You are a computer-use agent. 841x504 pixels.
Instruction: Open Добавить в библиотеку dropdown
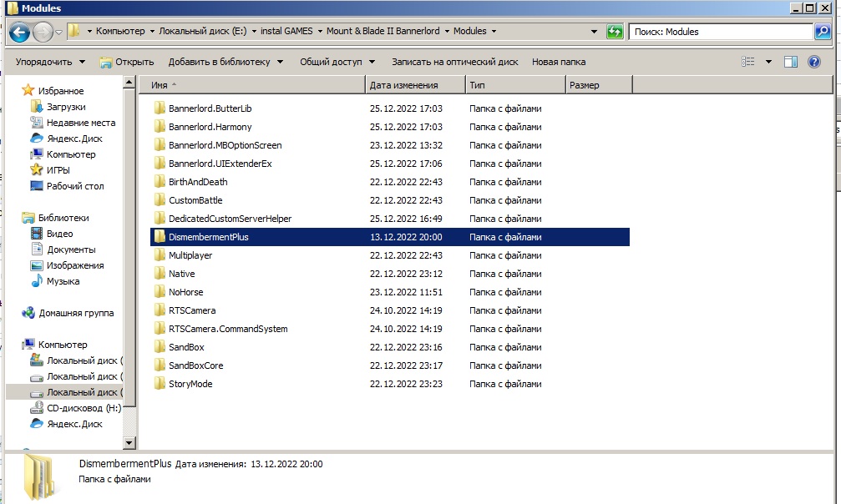(x=225, y=62)
